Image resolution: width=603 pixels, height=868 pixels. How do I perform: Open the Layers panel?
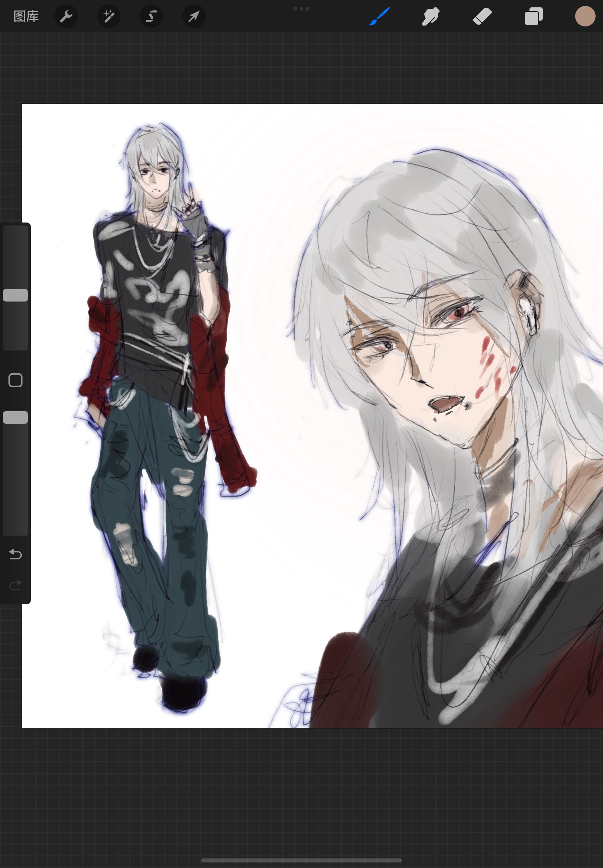(x=534, y=16)
